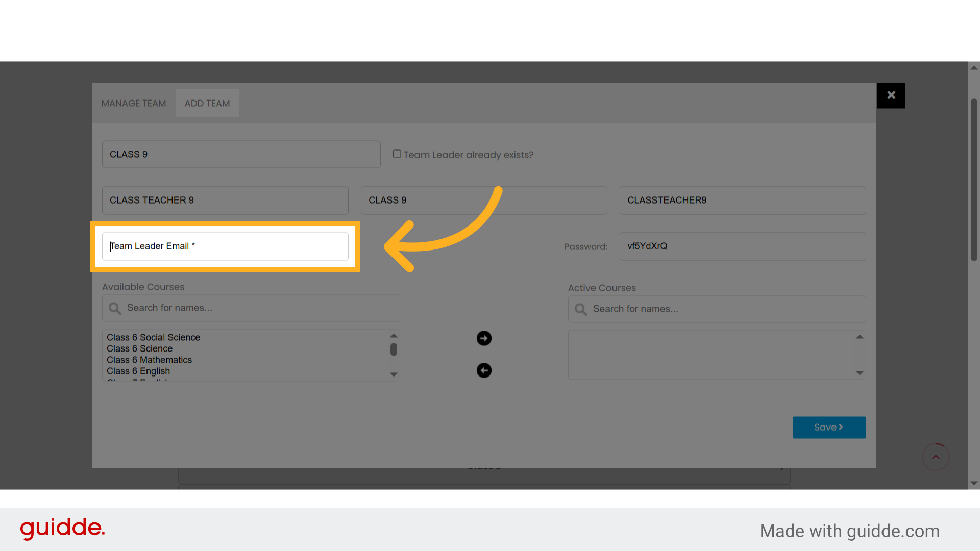Click the down triangle on Available Courses list
Screen dimensions: 980x551
tap(393, 374)
